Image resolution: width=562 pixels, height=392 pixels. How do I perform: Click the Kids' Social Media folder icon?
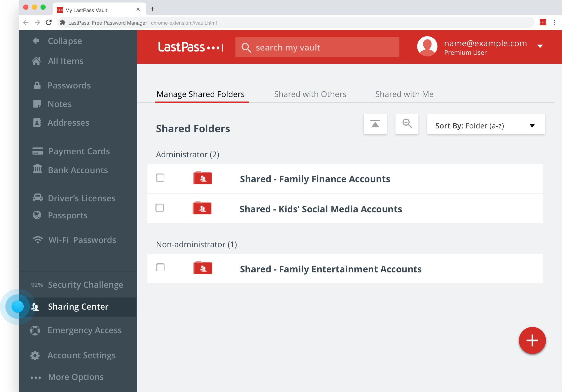click(x=202, y=208)
